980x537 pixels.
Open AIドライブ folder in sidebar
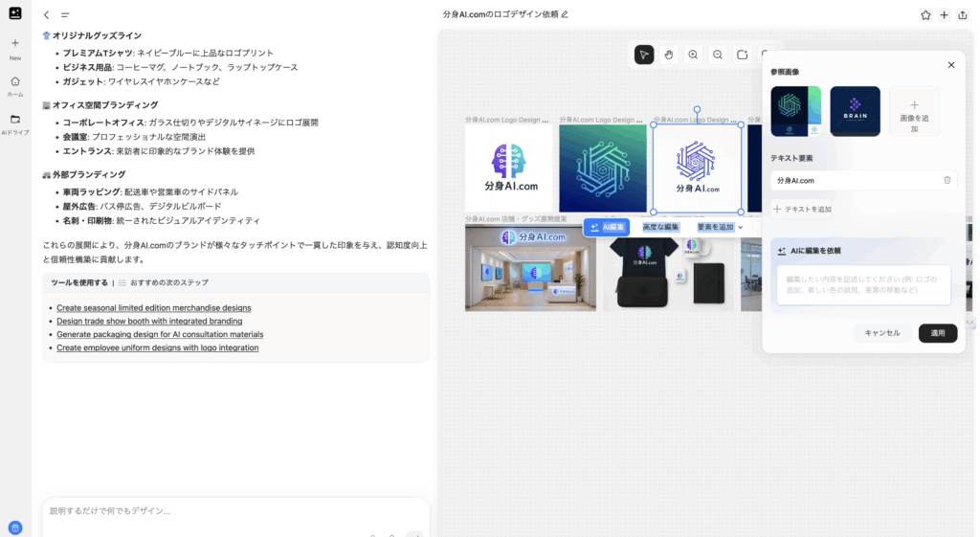click(x=15, y=124)
